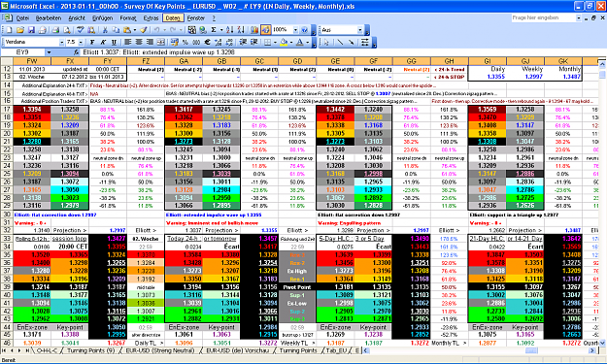Open the 'Aus' combo box
Screen dimensions: 607x364
(x=342, y=30)
